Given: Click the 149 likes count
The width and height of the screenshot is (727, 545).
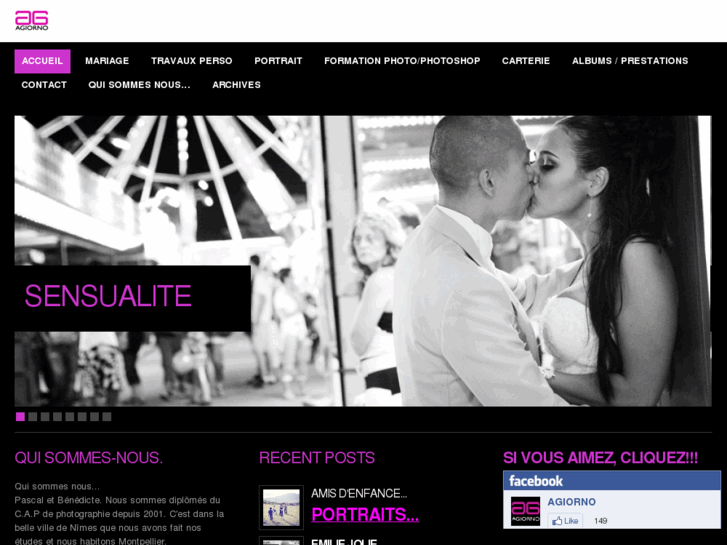Looking at the screenshot, I should [x=600, y=521].
